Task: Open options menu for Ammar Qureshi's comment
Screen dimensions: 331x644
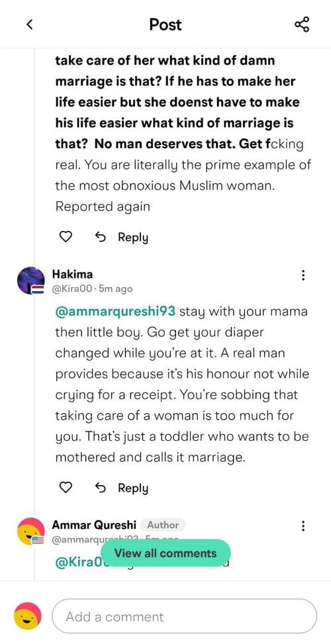Action: tap(303, 526)
